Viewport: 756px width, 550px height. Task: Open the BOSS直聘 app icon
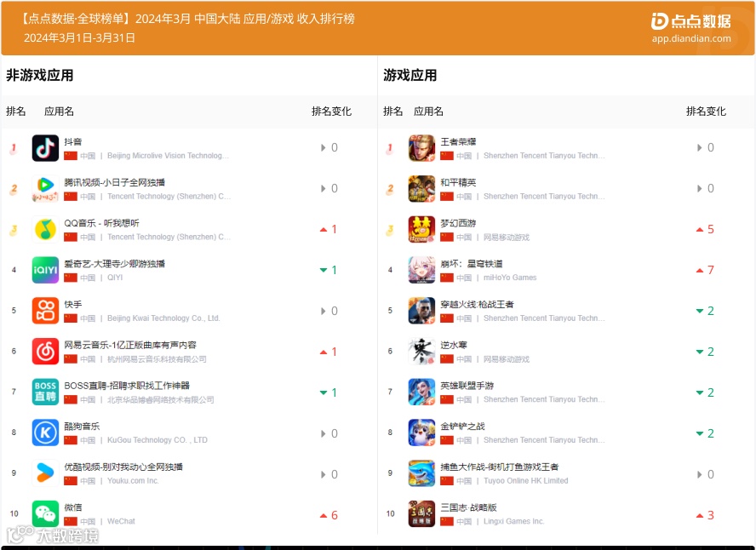45,392
